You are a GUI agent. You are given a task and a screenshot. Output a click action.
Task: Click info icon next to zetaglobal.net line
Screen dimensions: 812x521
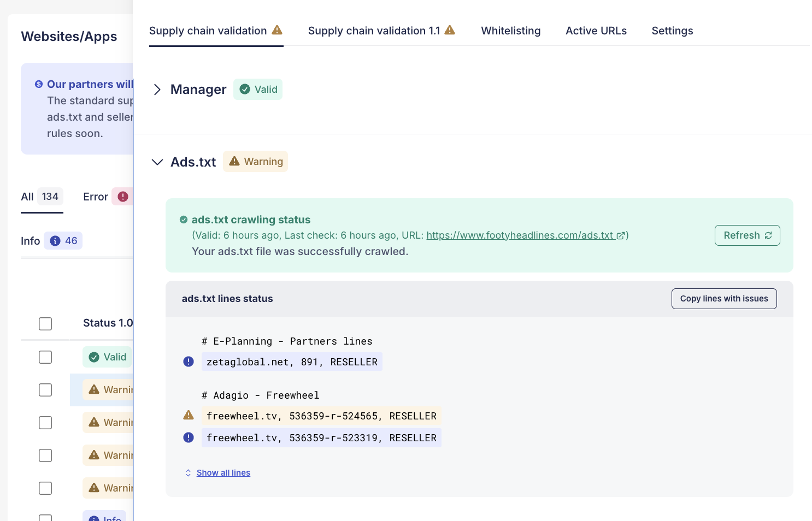pos(189,362)
